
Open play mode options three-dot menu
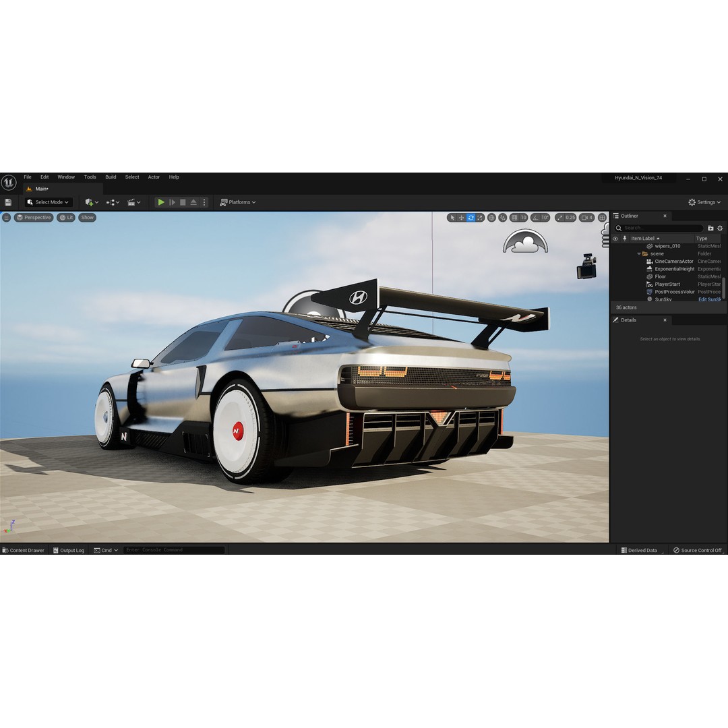click(x=204, y=202)
